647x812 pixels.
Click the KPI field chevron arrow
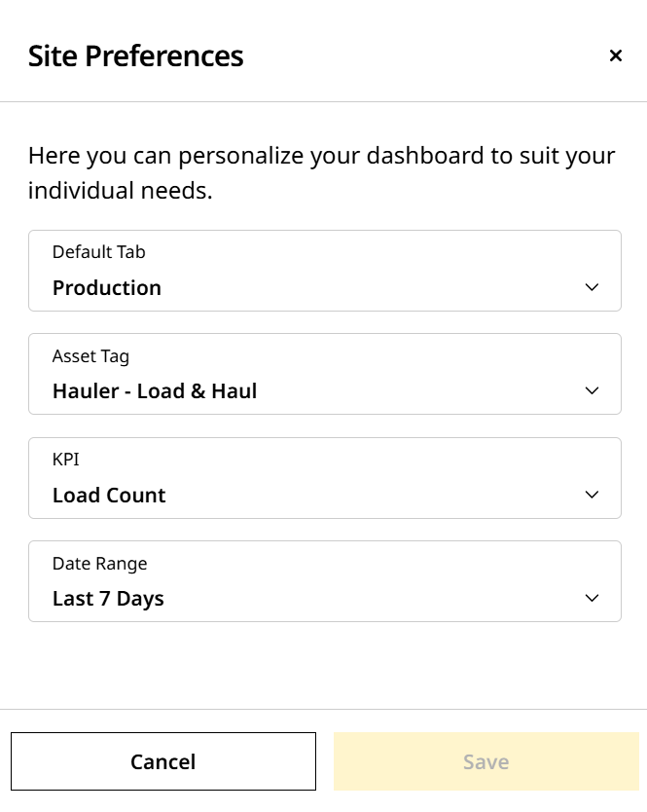click(x=592, y=495)
